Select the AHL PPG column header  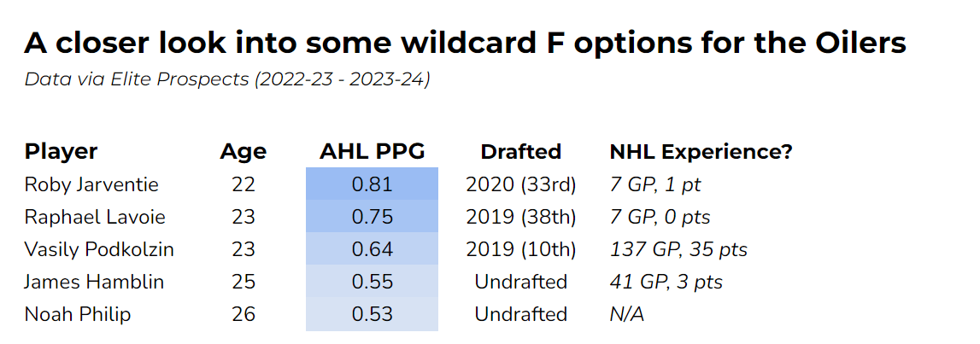(372, 152)
